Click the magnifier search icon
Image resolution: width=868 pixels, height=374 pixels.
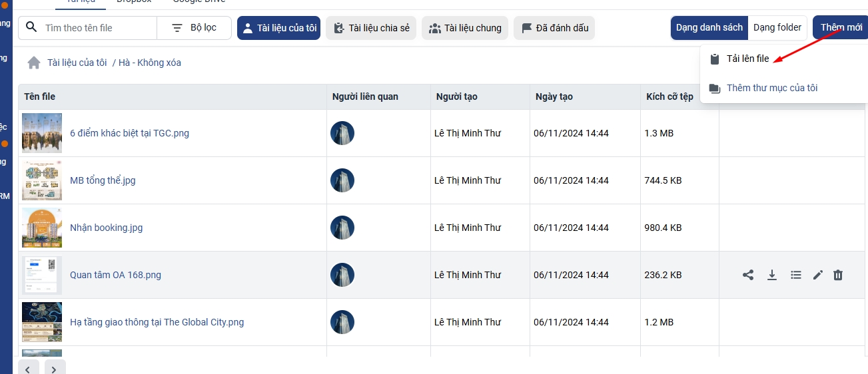[32, 28]
